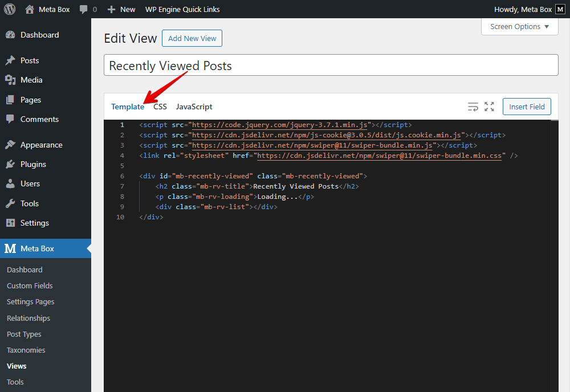Click the comments bubble in the admin bar
This screenshot has width=570, height=392.
83,9
